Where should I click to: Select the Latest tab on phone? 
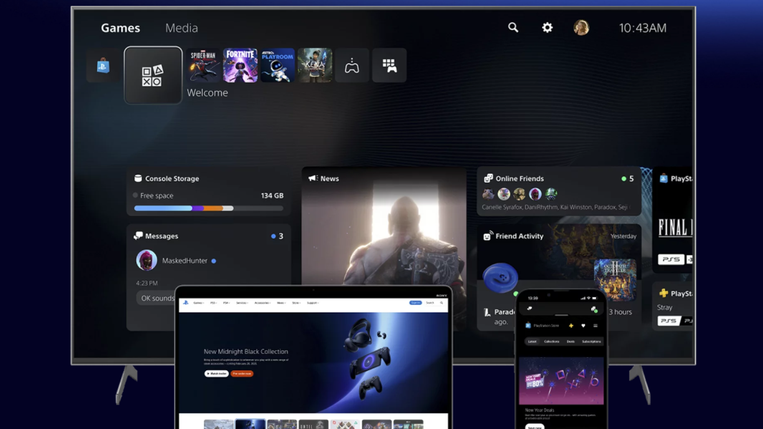tap(532, 341)
